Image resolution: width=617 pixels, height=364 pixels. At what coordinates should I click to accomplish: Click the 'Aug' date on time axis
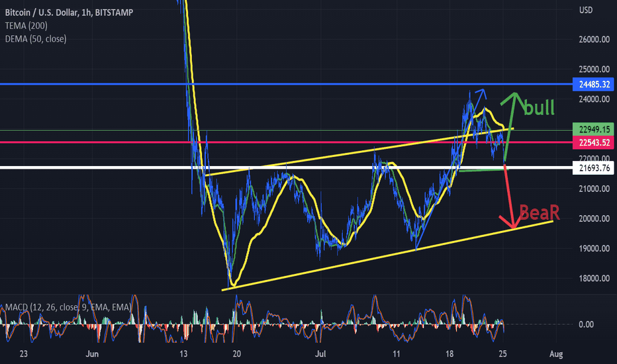[x=556, y=354]
